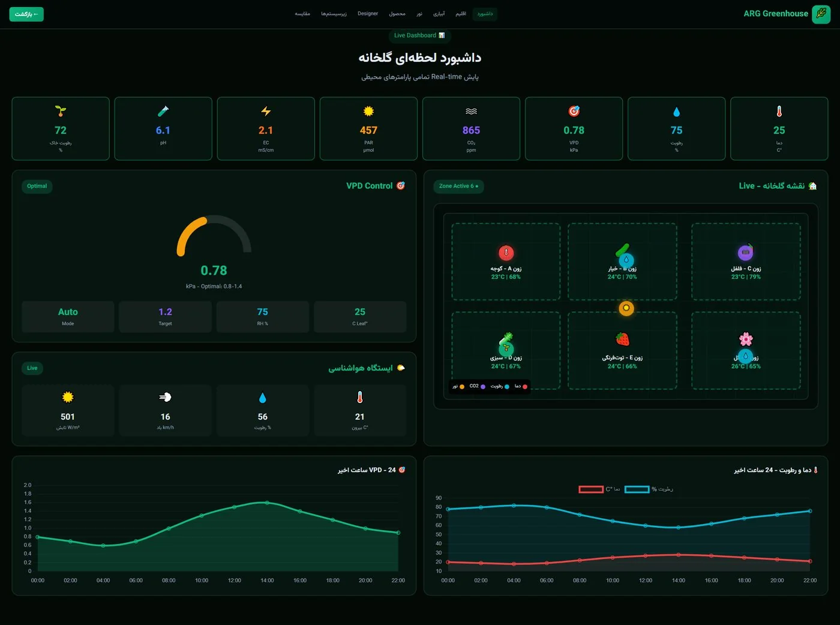Image resolution: width=840 pixels, height=625 pixels.
Task: Click the blue humidity sensor in Zone B
Action: [626, 260]
